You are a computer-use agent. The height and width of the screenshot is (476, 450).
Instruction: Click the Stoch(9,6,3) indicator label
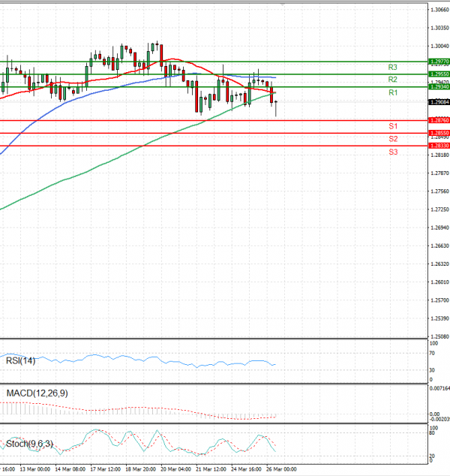pos(29,444)
